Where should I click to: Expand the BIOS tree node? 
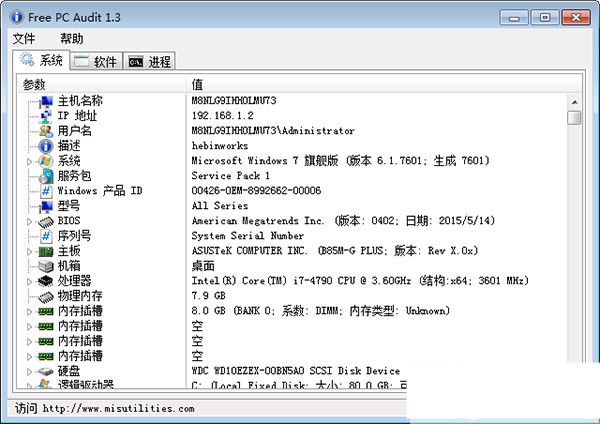[29, 222]
